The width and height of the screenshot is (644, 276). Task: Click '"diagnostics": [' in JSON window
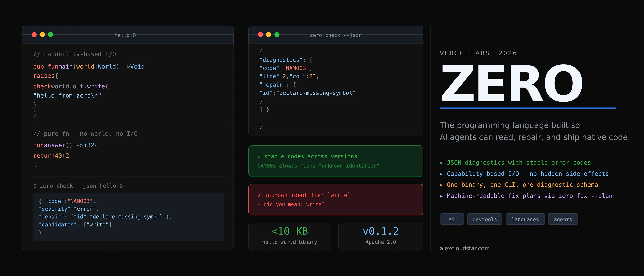click(286, 60)
